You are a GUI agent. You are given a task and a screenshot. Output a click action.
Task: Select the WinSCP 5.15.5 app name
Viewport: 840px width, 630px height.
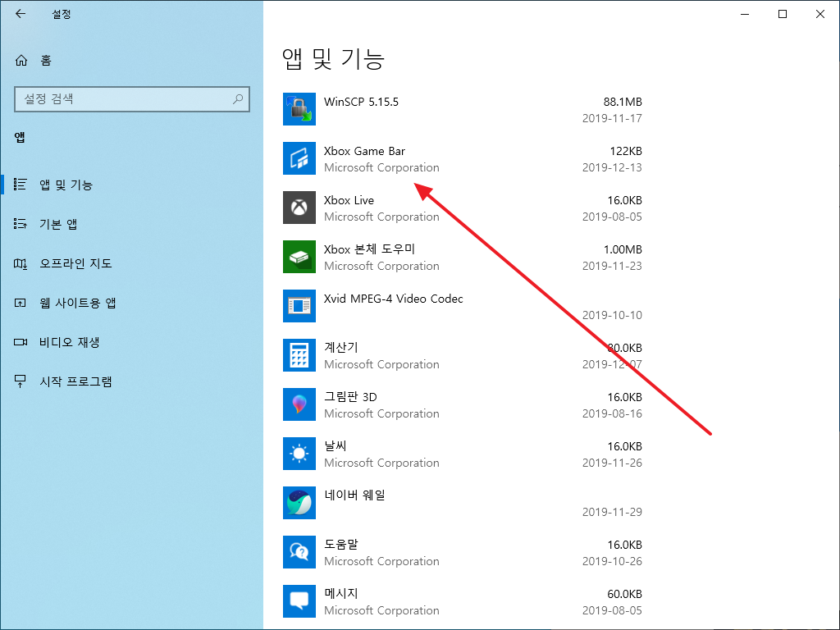tap(361, 102)
